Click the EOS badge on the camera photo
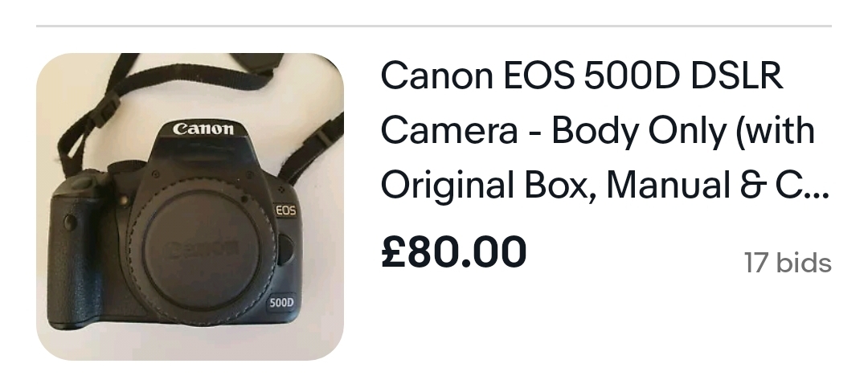This screenshot has height=384, width=868. click(x=285, y=210)
